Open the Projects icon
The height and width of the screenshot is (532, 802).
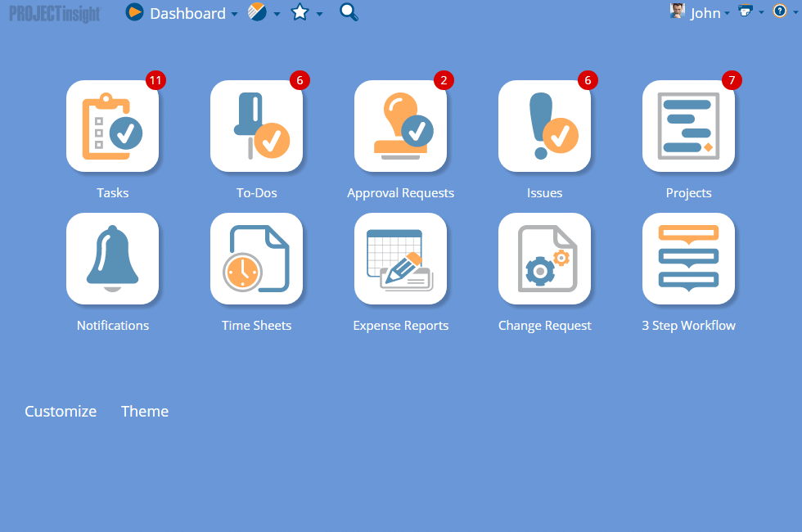coord(688,126)
